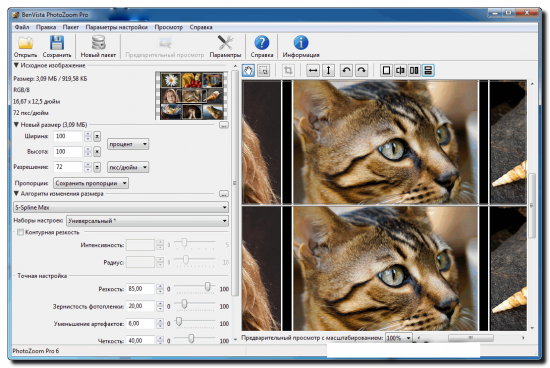Screen dimensions: 550x368
Task: Open the Универсальный presets dropdown
Action: pos(147,221)
